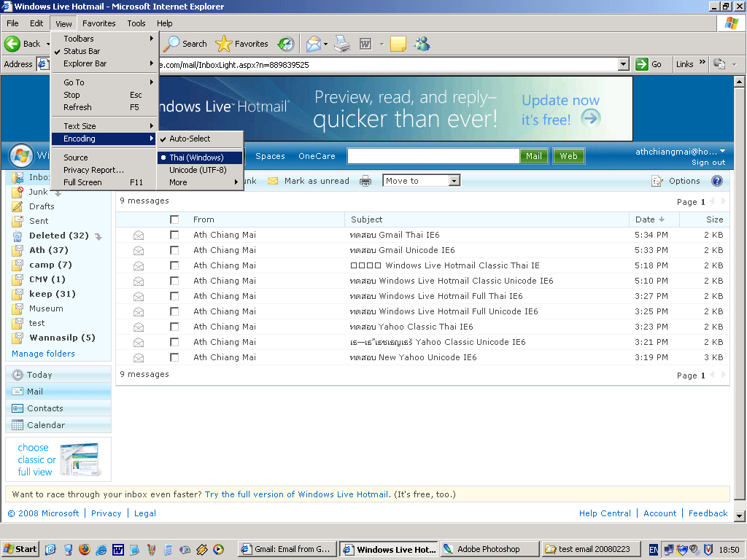
Task: Open the Sent folder
Action: pyautogui.click(x=39, y=221)
